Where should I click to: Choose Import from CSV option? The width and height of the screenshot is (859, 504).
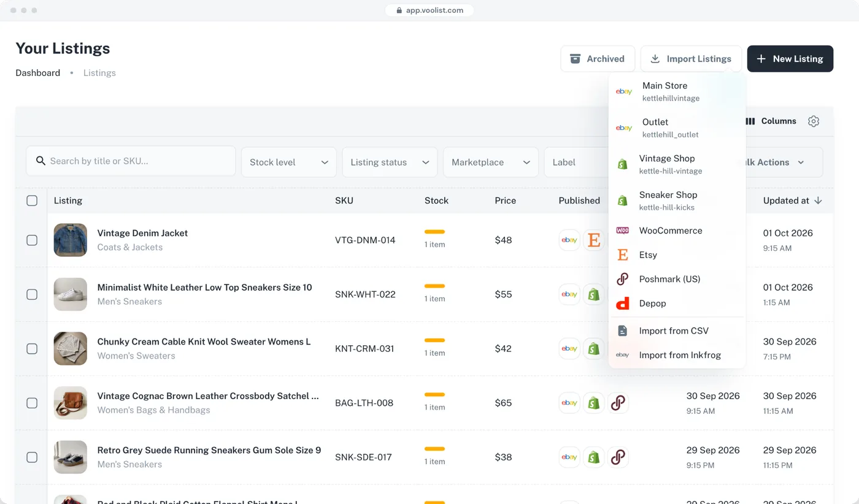point(677,330)
